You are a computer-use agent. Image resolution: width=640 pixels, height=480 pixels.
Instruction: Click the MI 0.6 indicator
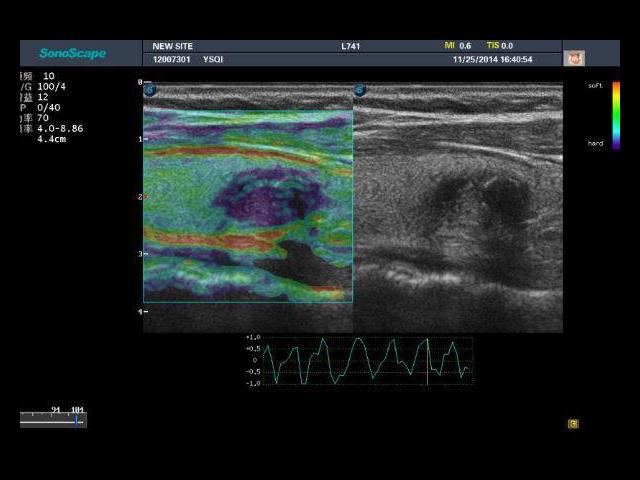[x=458, y=46]
